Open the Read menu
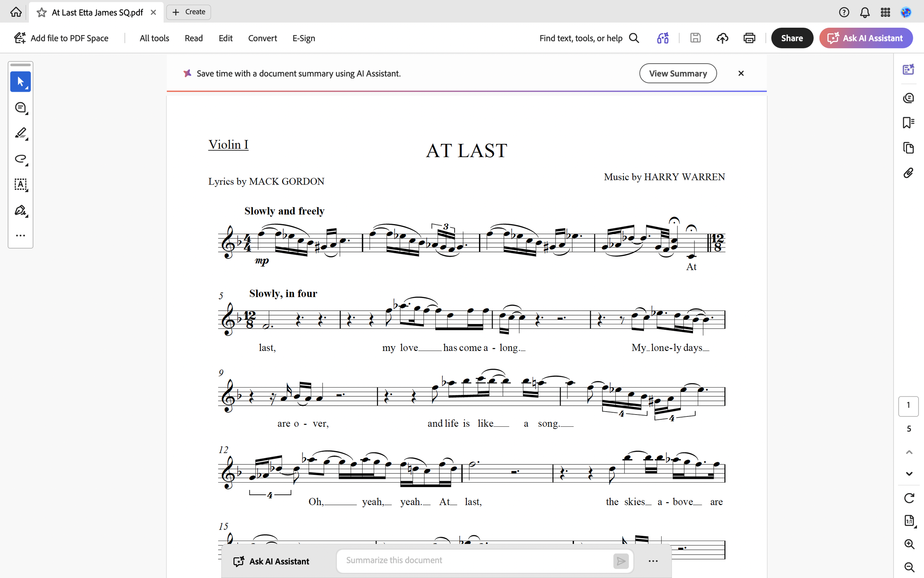The width and height of the screenshot is (924, 578). [x=194, y=38]
